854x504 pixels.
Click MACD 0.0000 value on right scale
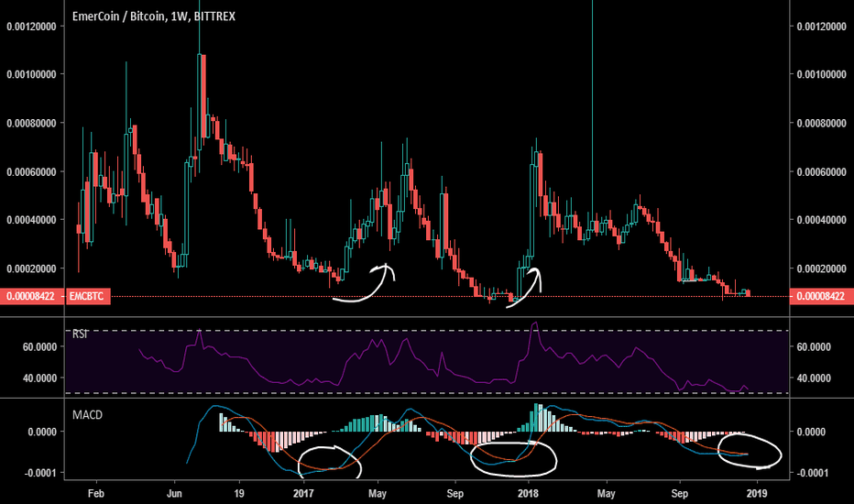tap(811, 433)
